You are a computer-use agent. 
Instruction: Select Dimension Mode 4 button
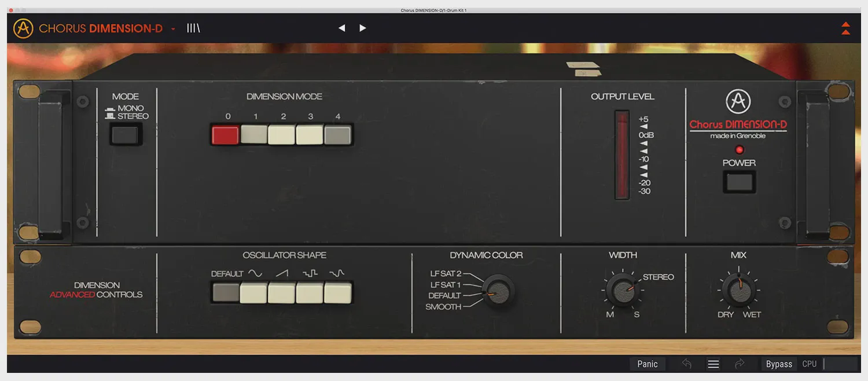(x=338, y=135)
